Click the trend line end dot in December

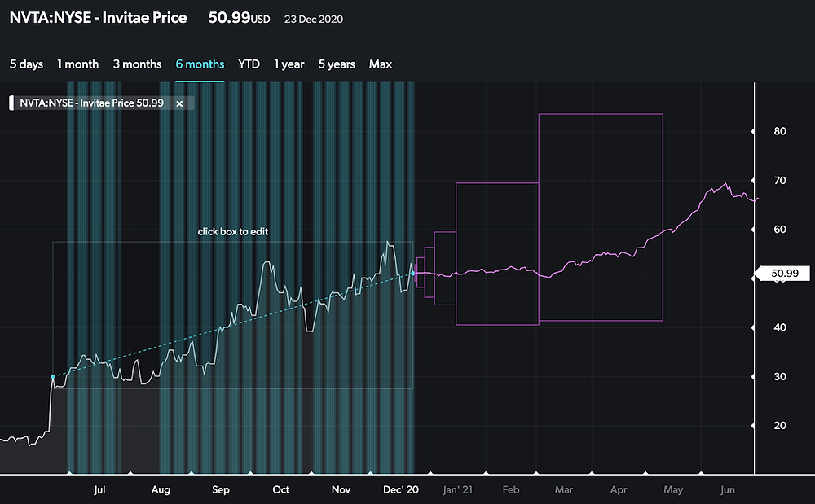click(x=413, y=273)
